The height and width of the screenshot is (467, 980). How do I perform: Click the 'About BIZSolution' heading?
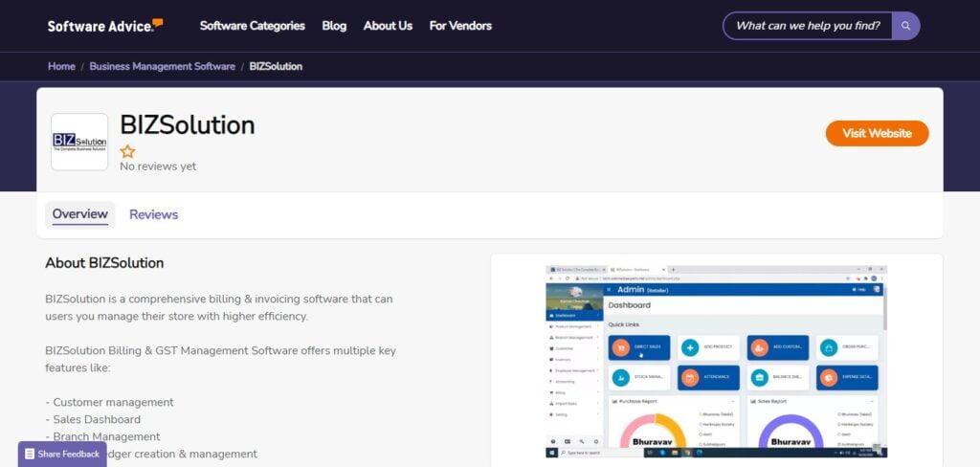pyautogui.click(x=104, y=262)
